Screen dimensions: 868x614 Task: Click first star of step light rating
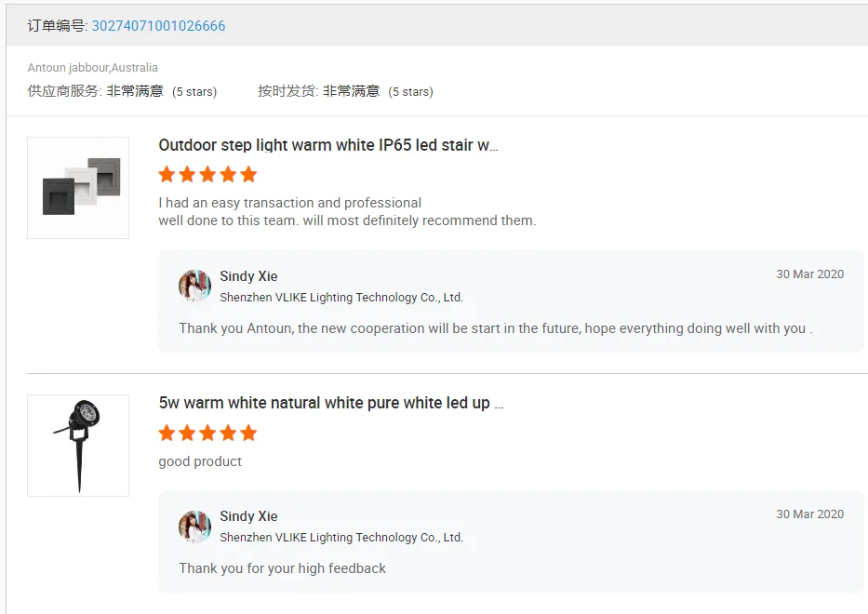tap(167, 174)
